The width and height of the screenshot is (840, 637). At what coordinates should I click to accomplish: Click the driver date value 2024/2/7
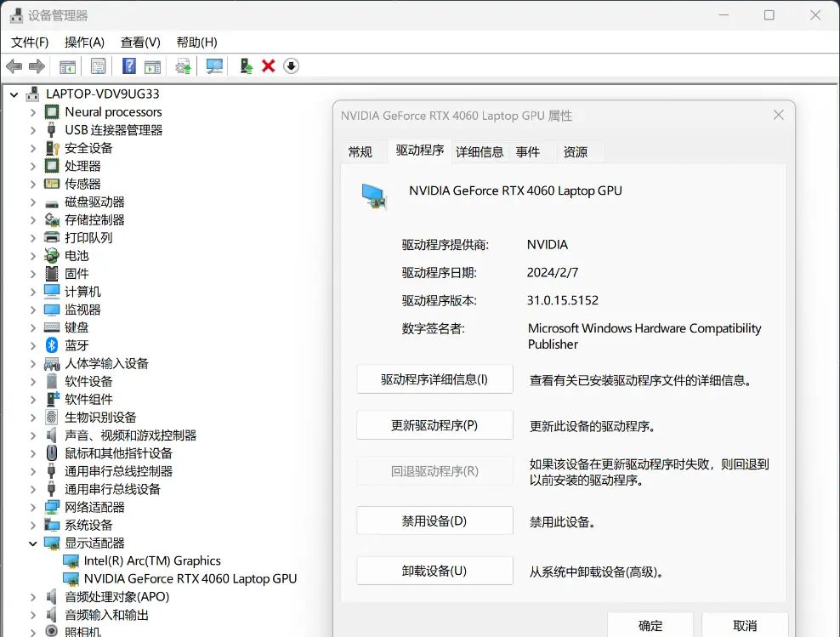(x=553, y=273)
